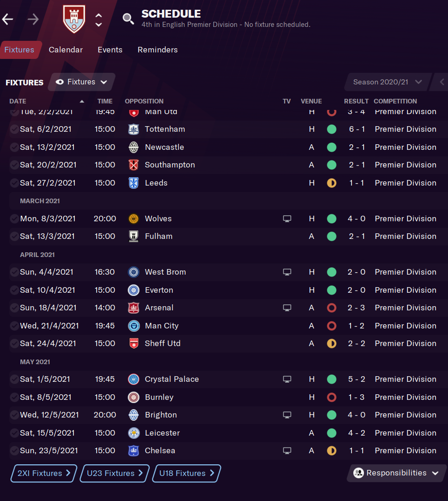
Task: Toggle the checkmark beside the Newcastle fixture
Action: [x=14, y=147]
